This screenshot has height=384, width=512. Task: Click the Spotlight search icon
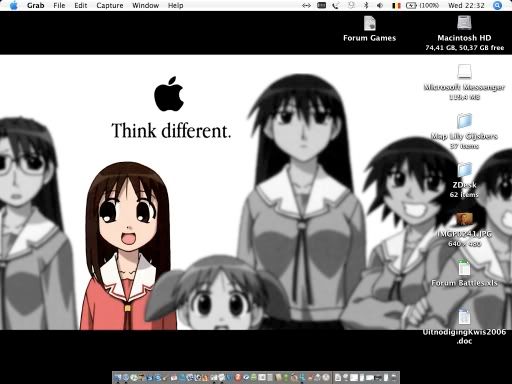[497, 5]
